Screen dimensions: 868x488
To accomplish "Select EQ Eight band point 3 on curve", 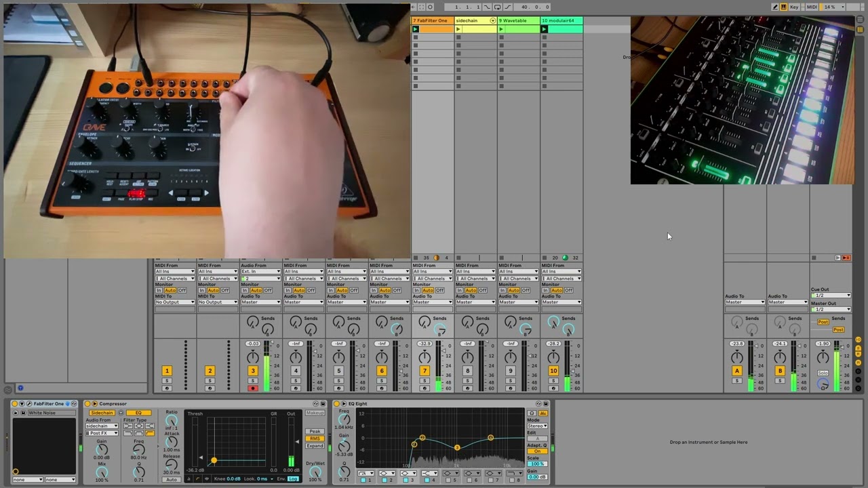I will click(457, 448).
